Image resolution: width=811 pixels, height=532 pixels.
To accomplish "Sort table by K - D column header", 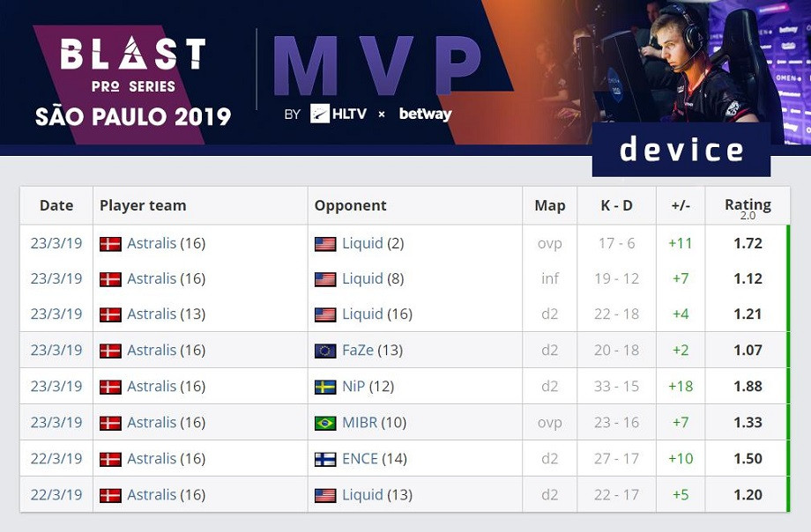I will 616,206.
